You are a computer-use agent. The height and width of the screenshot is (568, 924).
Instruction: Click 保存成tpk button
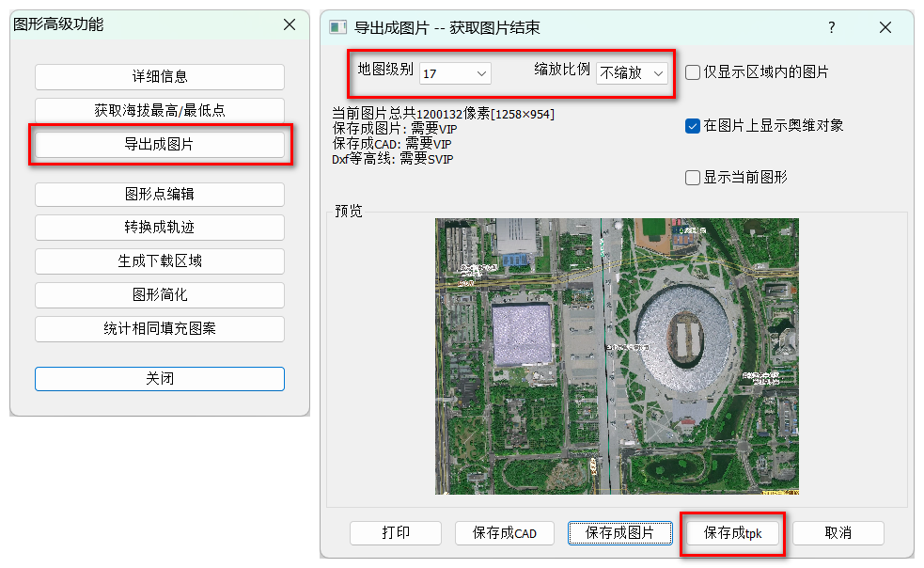point(732,533)
